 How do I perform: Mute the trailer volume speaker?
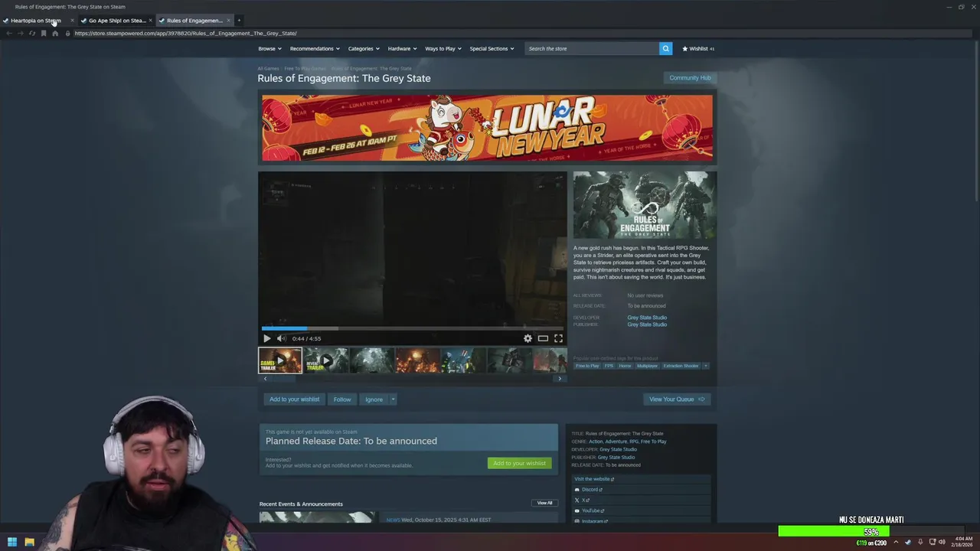pyautogui.click(x=281, y=338)
